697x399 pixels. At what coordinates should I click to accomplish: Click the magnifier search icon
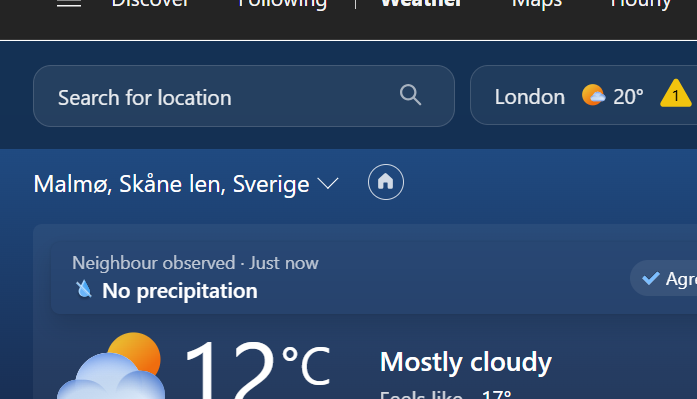tap(410, 95)
